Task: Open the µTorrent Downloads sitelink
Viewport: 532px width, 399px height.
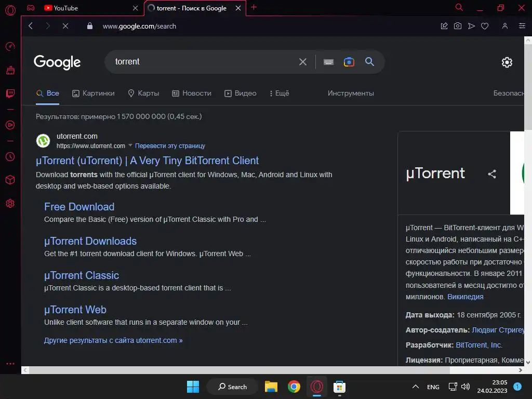Action: [x=90, y=241]
